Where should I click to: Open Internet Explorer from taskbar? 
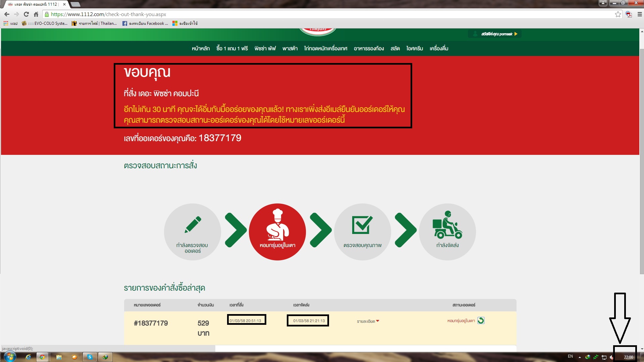(28, 357)
